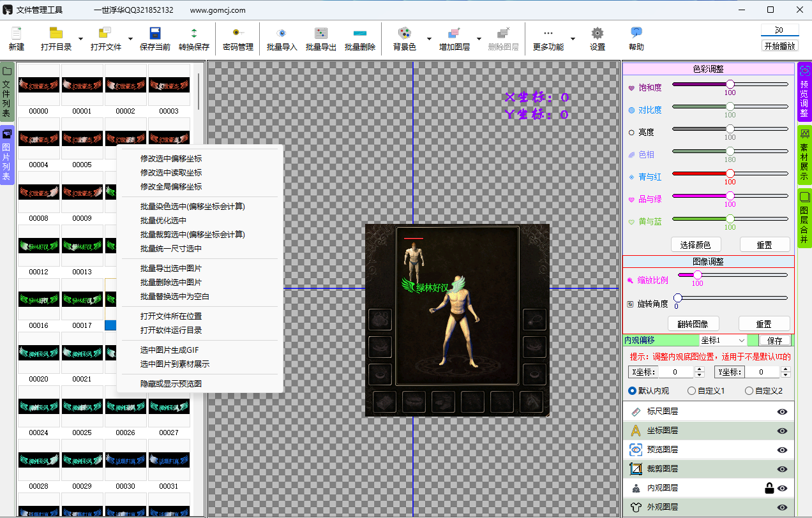Click the 新建 (New) toolbar icon
The width and height of the screenshot is (812, 518).
click(17, 33)
